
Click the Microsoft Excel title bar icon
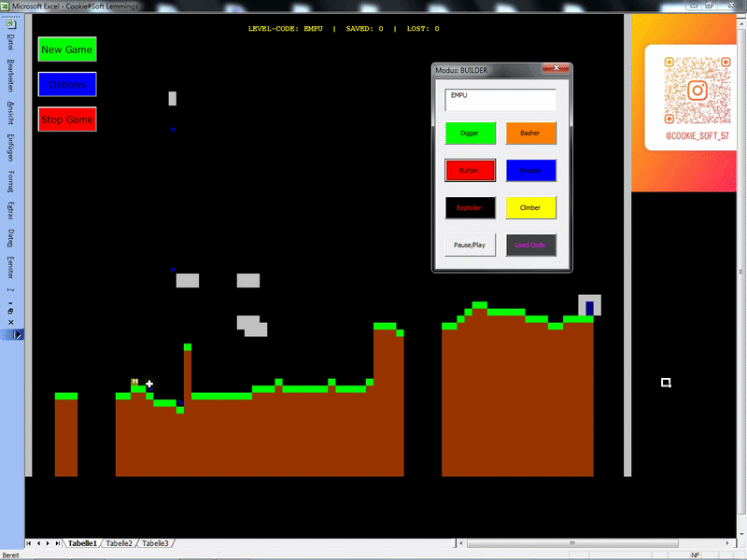coord(5,6)
